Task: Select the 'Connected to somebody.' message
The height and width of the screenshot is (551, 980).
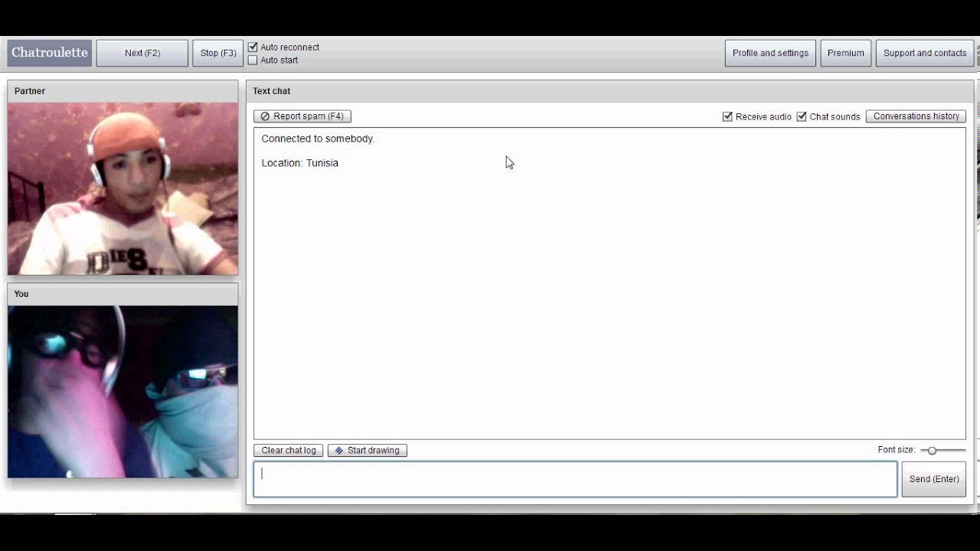Action: (318, 139)
